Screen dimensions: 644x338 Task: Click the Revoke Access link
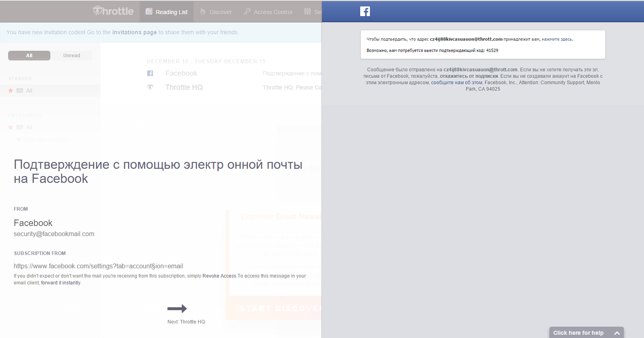coord(219,276)
